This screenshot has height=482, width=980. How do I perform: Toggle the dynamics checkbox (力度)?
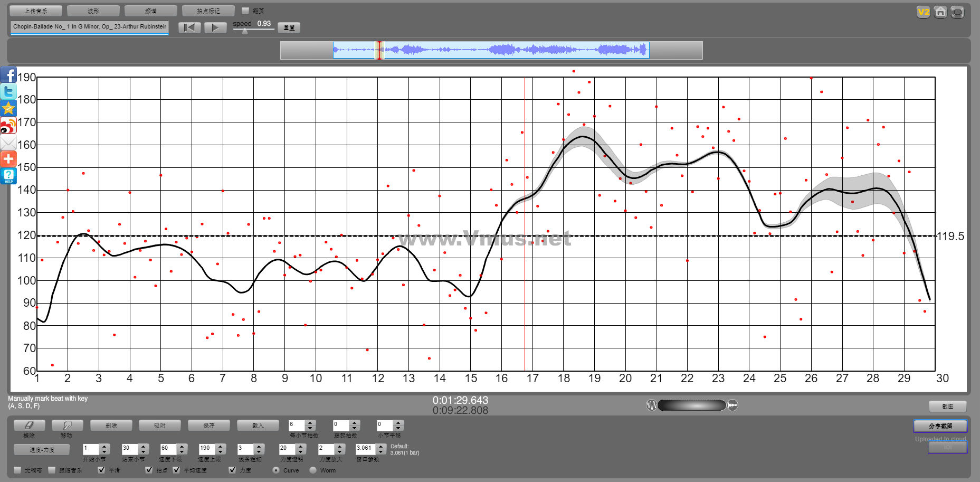pyautogui.click(x=232, y=470)
